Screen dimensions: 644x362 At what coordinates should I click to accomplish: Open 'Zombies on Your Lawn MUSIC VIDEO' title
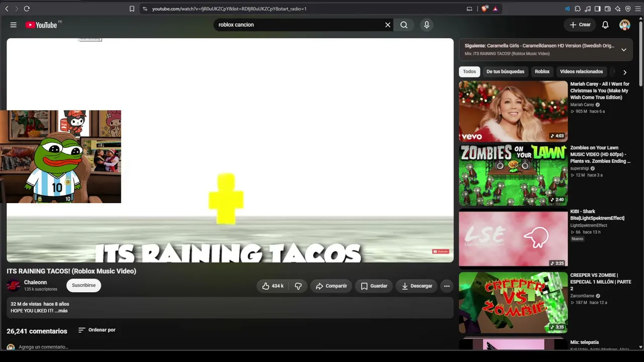pos(600,155)
